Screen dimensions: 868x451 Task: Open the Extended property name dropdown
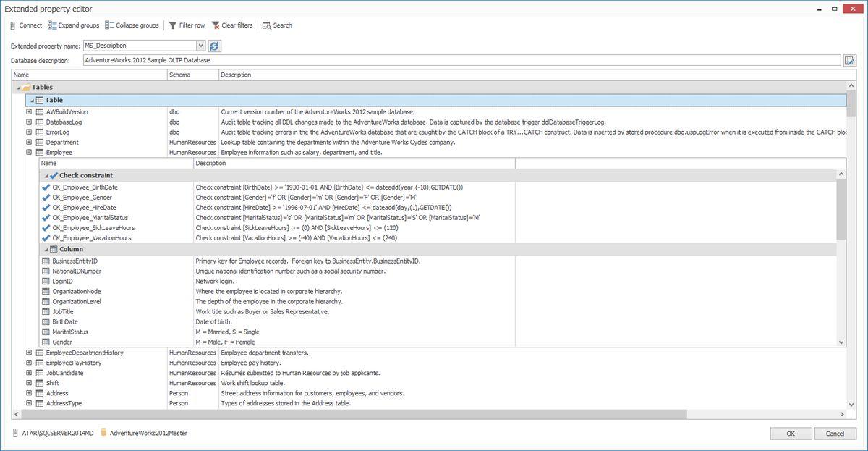click(201, 46)
